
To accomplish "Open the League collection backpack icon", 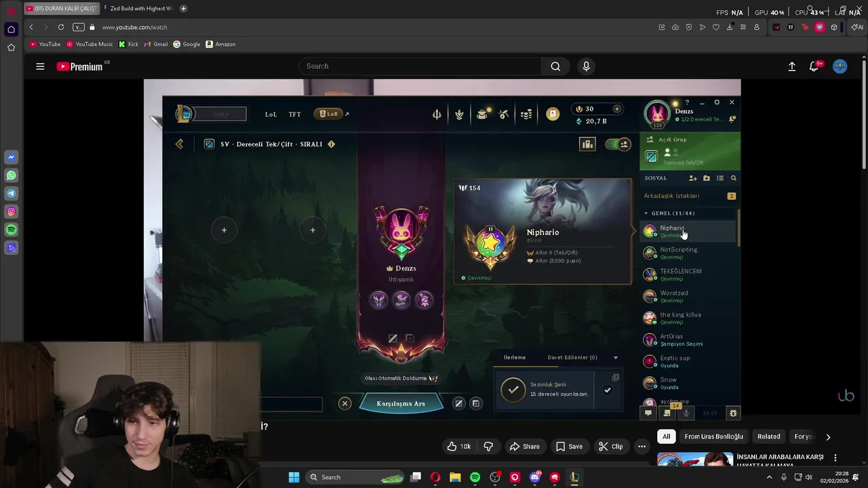I will (x=481, y=114).
